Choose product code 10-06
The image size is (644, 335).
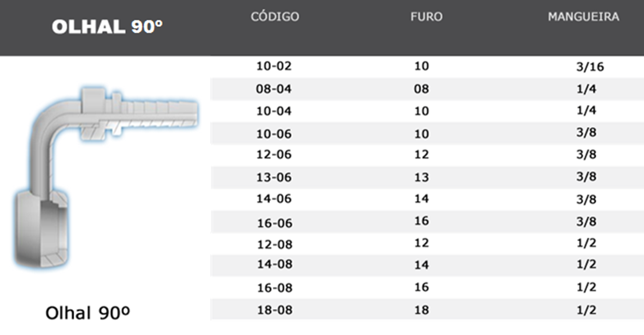pyautogui.click(x=274, y=134)
